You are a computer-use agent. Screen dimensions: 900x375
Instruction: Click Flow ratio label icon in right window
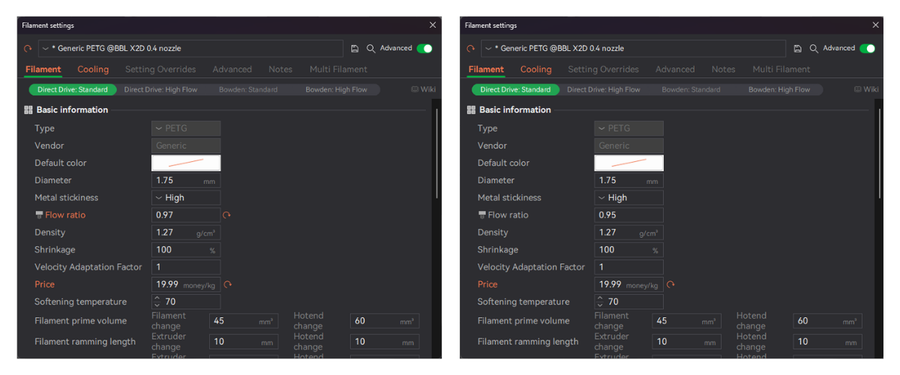pyautogui.click(x=482, y=215)
